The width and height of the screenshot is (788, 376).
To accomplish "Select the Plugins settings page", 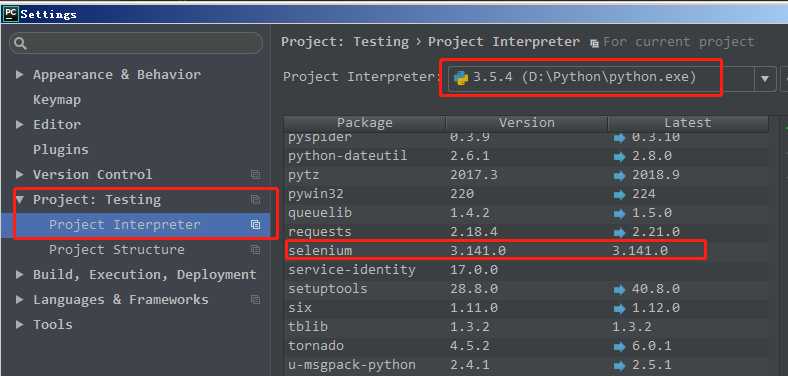I will pos(61,149).
